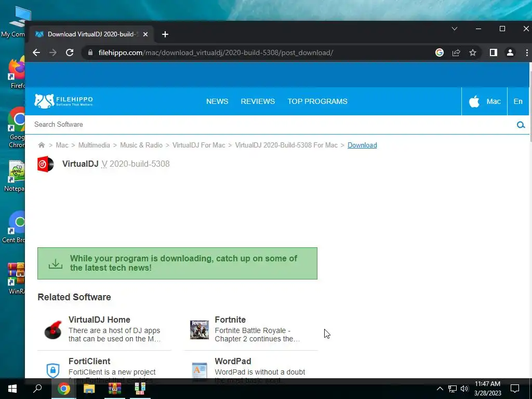Screen dimensions: 532x399
Task: Select the Download VirtualDJ 2020 tab
Action: [92, 34]
